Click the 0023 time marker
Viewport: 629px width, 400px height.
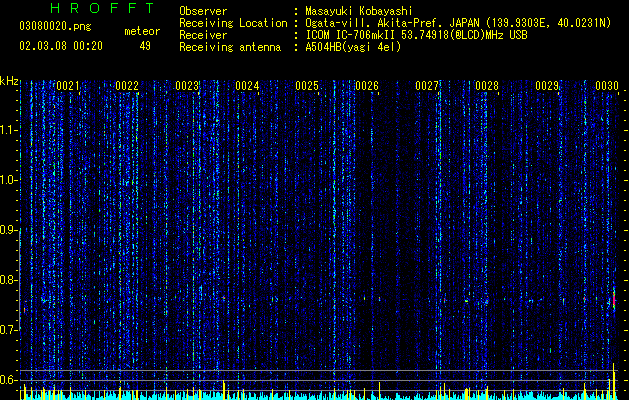pos(187,86)
